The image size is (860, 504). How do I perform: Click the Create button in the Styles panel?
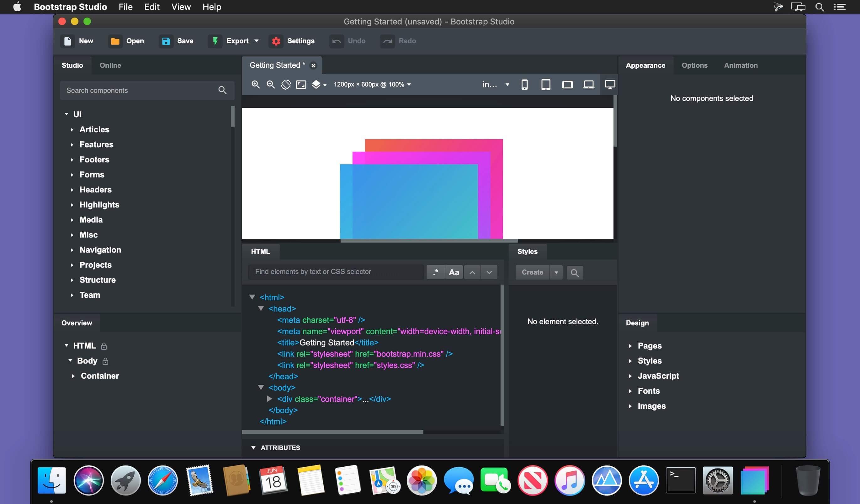click(532, 272)
